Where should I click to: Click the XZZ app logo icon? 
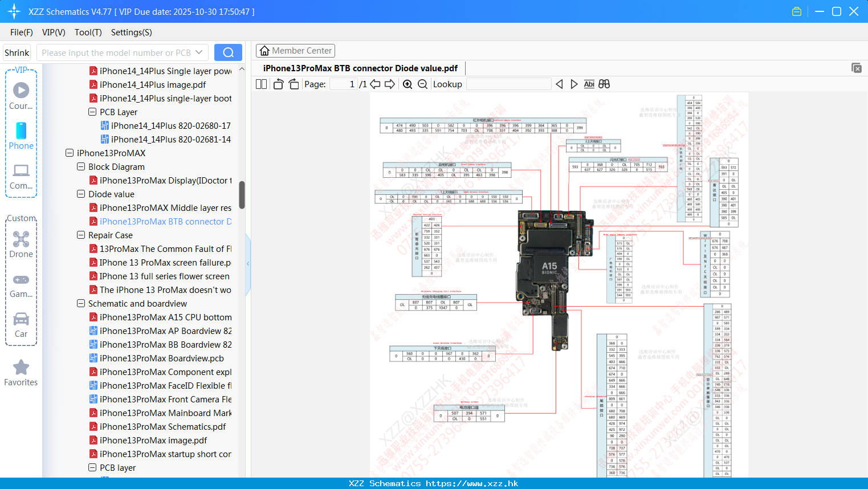point(14,11)
